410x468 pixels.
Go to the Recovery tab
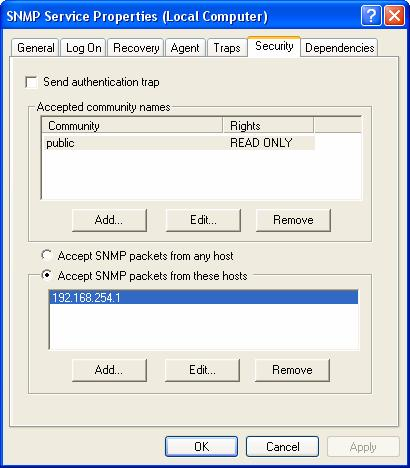(x=136, y=48)
